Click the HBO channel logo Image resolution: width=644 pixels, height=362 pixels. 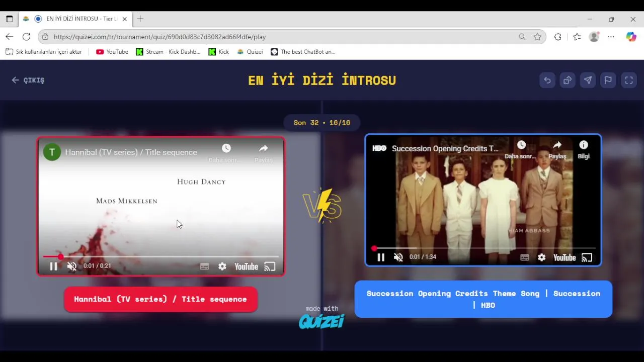click(x=379, y=148)
